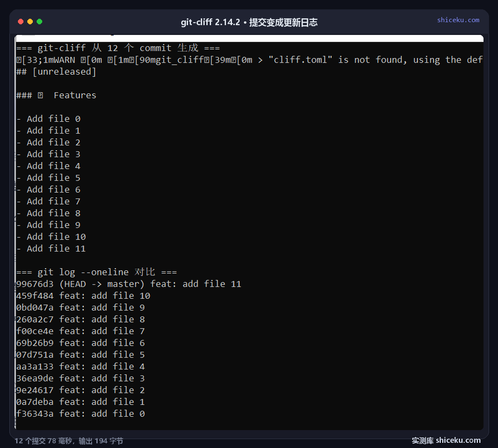Click commit 07d751a 'add file 5' line

click(x=80, y=355)
